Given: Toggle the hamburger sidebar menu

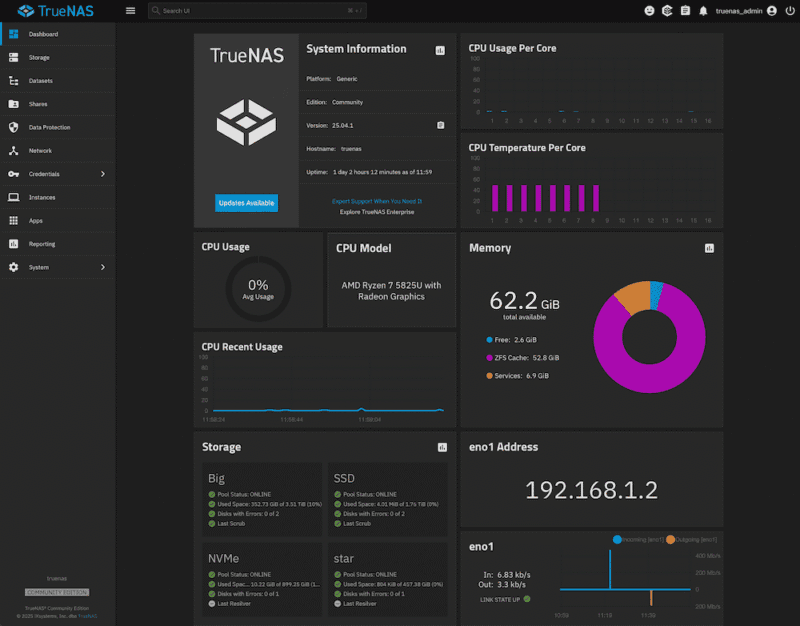Looking at the screenshot, I should tap(131, 11).
